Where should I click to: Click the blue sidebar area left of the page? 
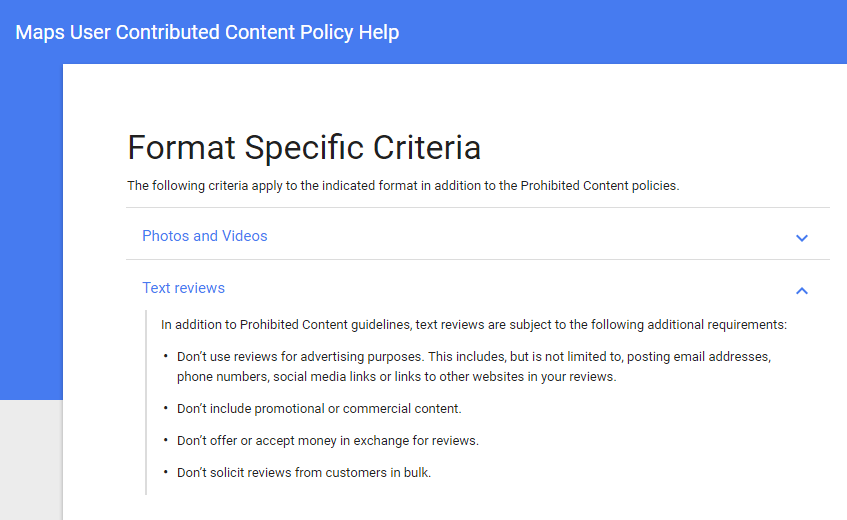pos(31,232)
